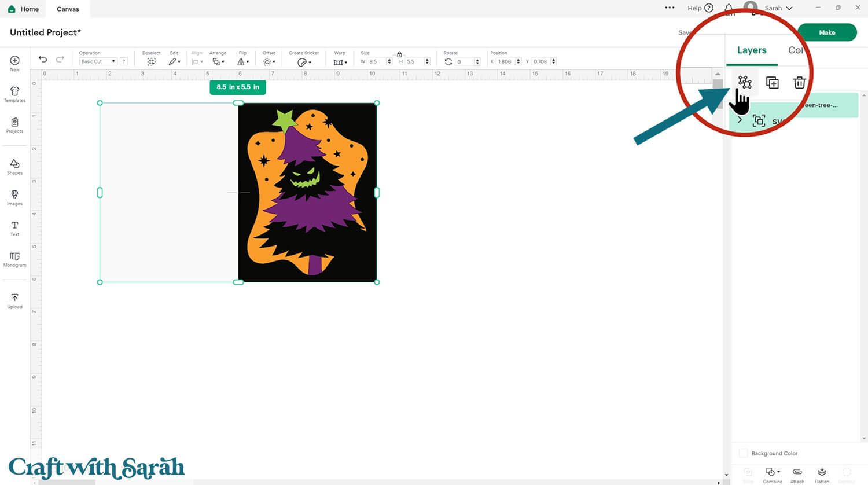This screenshot has width=868, height=485.
Task: Open the Flip dropdown
Action: point(243,61)
